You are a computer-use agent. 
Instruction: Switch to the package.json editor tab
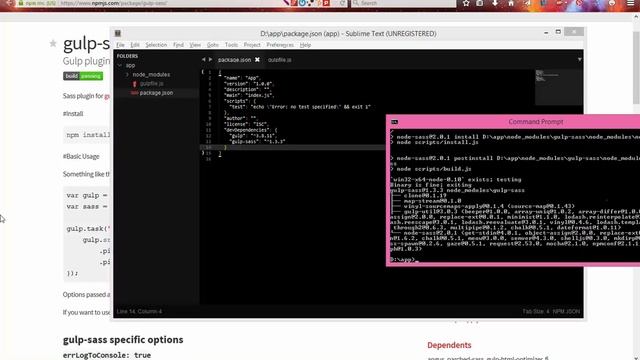click(234, 60)
